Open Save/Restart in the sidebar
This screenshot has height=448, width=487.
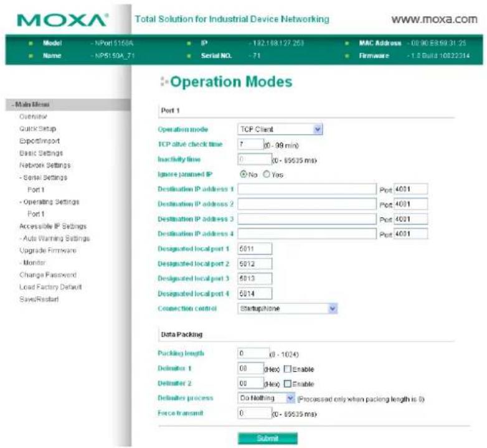(x=39, y=299)
